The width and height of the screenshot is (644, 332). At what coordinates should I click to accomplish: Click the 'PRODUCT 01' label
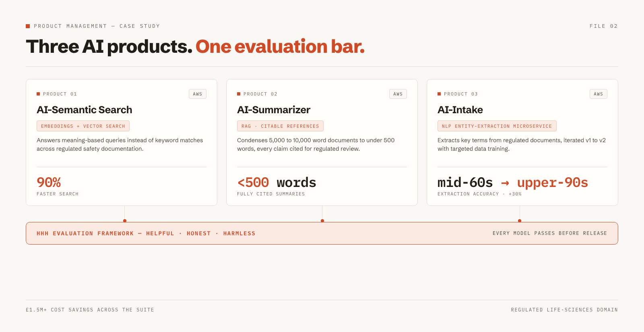[60, 94]
